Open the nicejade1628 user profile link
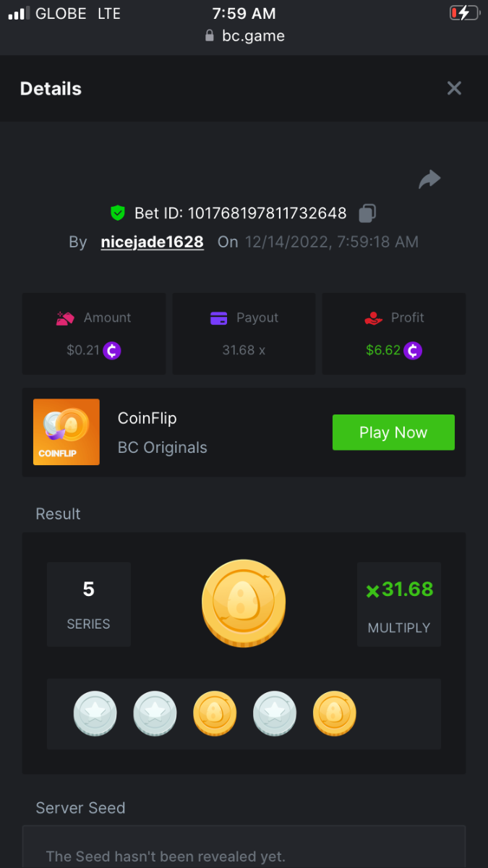 coord(153,242)
